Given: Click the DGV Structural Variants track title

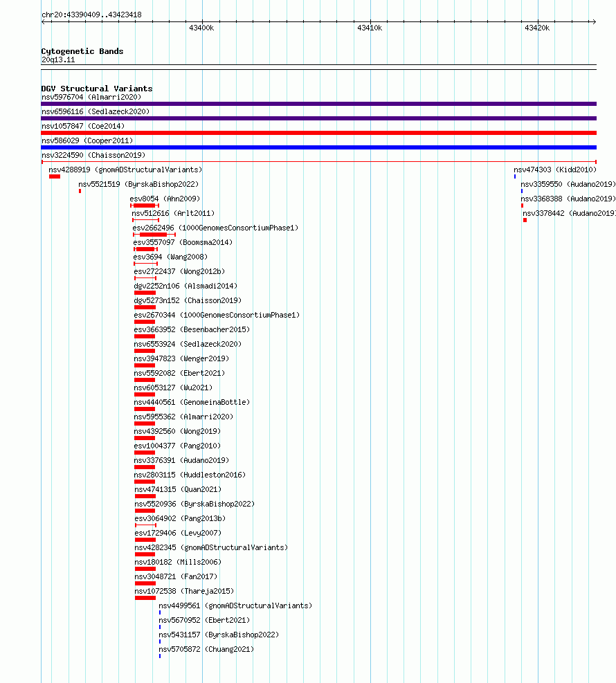Looking at the screenshot, I should (x=97, y=89).
